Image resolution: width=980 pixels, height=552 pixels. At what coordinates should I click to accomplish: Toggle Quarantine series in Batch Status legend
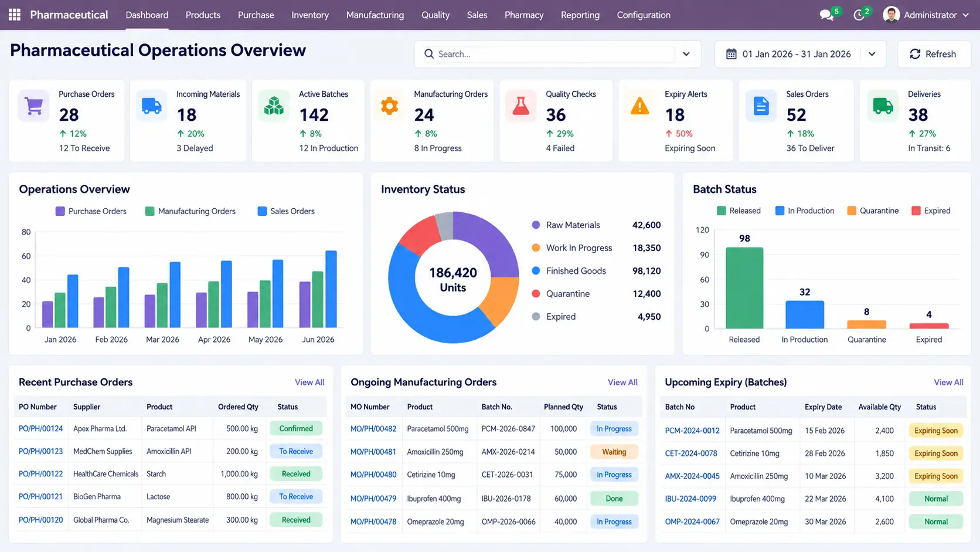(x=873, y=211)
